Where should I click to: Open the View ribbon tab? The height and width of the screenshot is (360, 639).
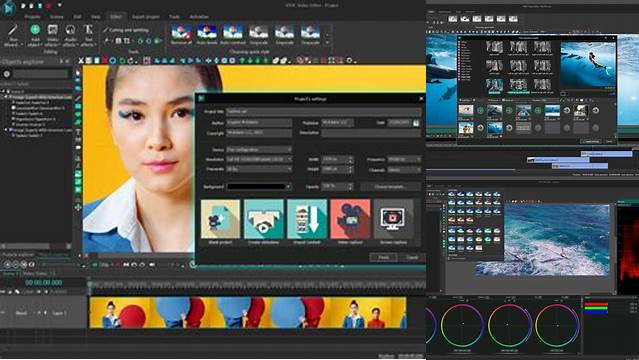click(x=95, y=17)
